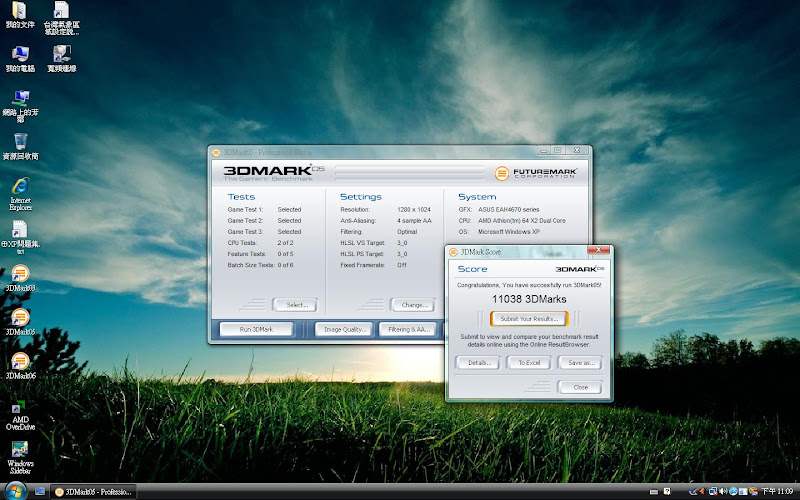Open the Network Neighborhood desktop icon

[x=20, y=106]
